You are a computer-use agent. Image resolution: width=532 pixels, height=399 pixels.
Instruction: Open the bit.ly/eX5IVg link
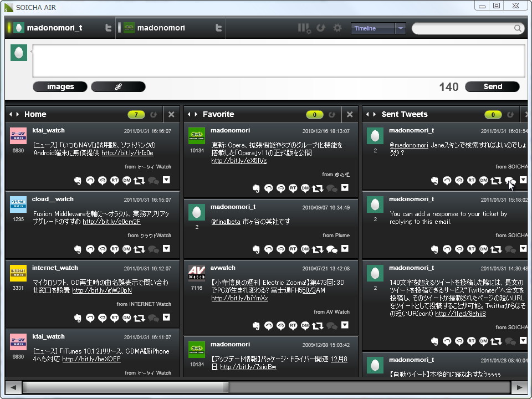tap(239, 161)
